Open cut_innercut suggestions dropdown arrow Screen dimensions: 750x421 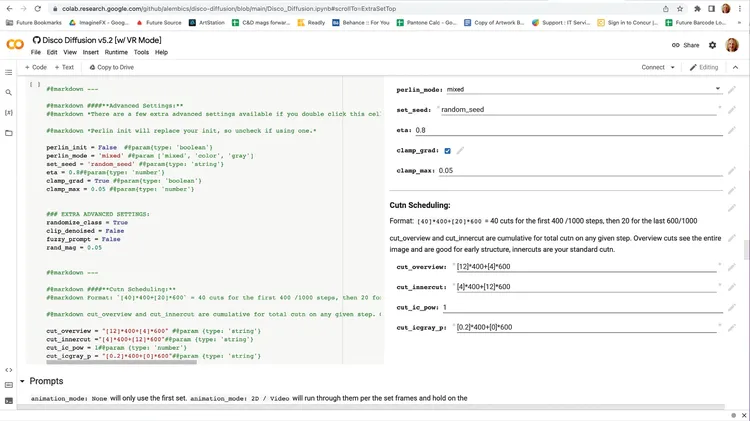pyautogui.click(x=719, y=284)
